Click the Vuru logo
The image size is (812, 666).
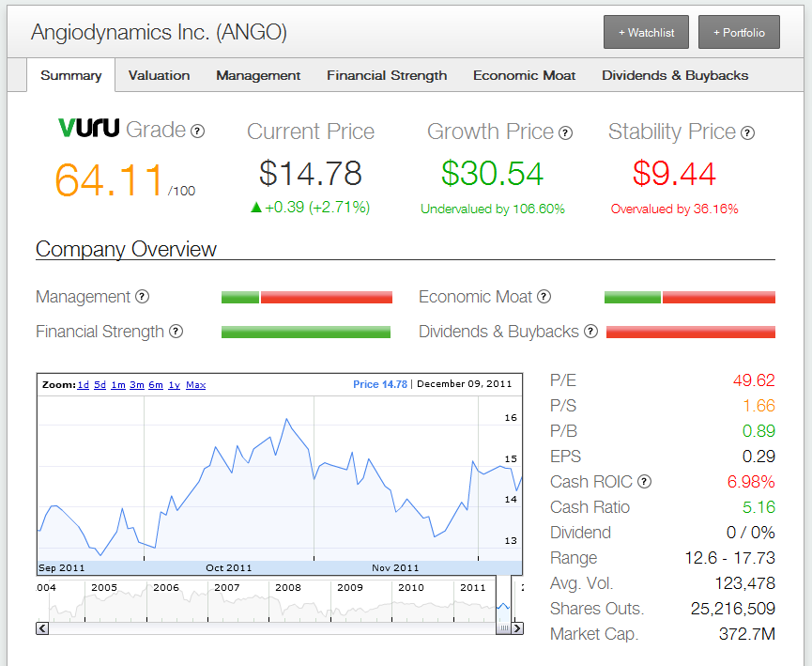(x=88, y=128)
